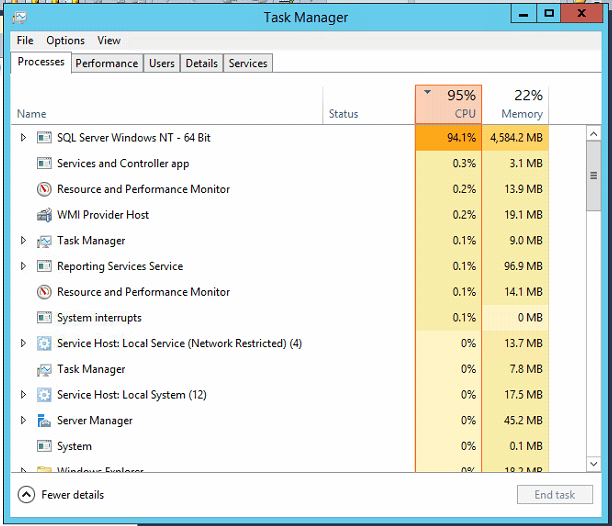
Task: Open the File menu
Action: click(x=25, y=40)
